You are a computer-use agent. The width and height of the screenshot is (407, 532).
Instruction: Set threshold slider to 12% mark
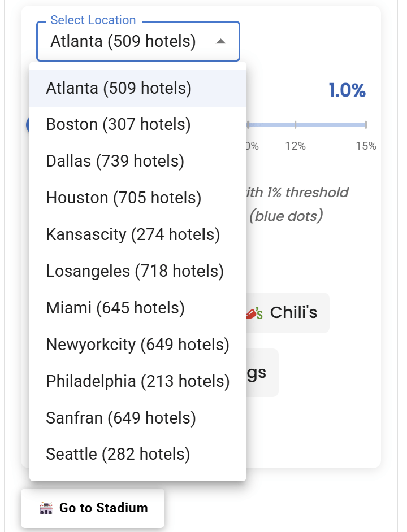pos(295,124)
